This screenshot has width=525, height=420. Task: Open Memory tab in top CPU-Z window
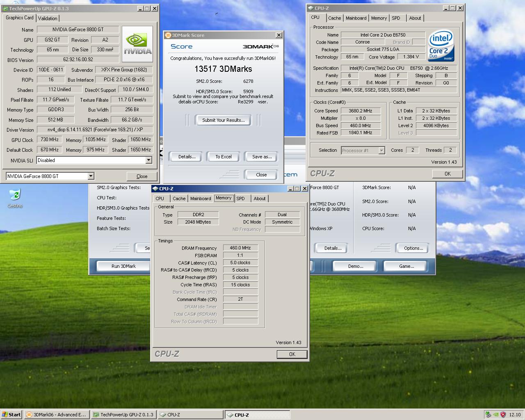[379, 18]
